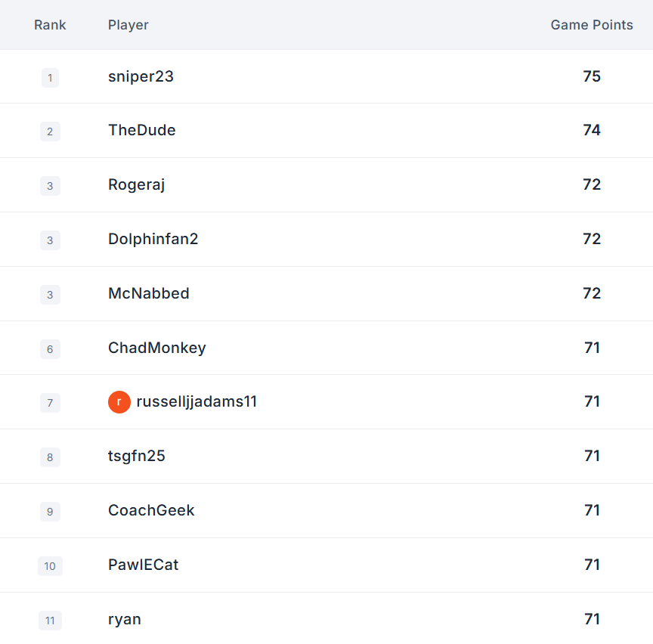The height and width of the screenshot is (644, 653).
Task: Sort by Game Points column header
Action: 592,25
